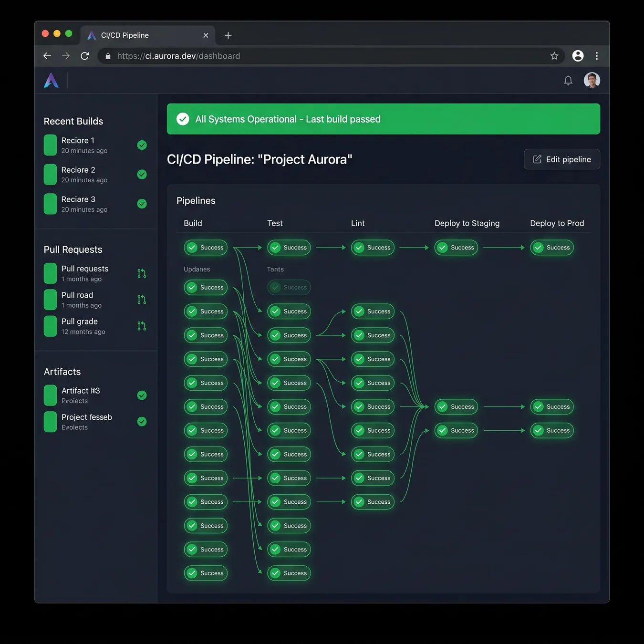Click the Reciore 2 success check icon
This screenshot has height=644, width=644.
pos(142,175)
